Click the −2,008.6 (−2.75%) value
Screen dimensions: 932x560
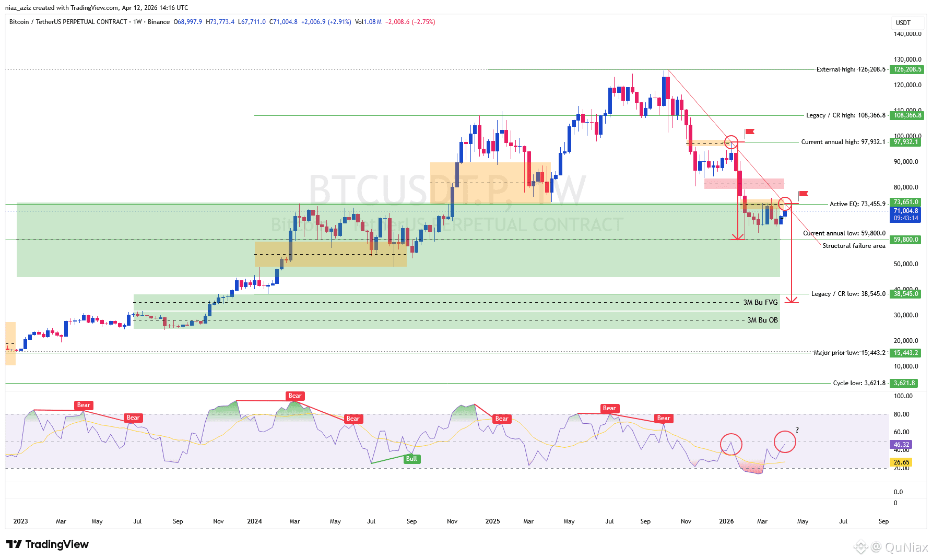pyautogui.click(x=410, y=22)
